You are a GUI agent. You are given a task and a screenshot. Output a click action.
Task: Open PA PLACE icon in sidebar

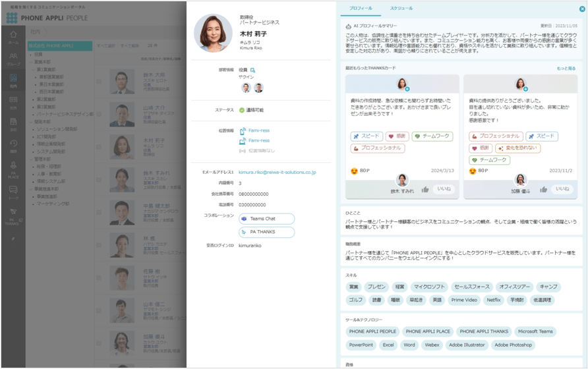(13, 169)
